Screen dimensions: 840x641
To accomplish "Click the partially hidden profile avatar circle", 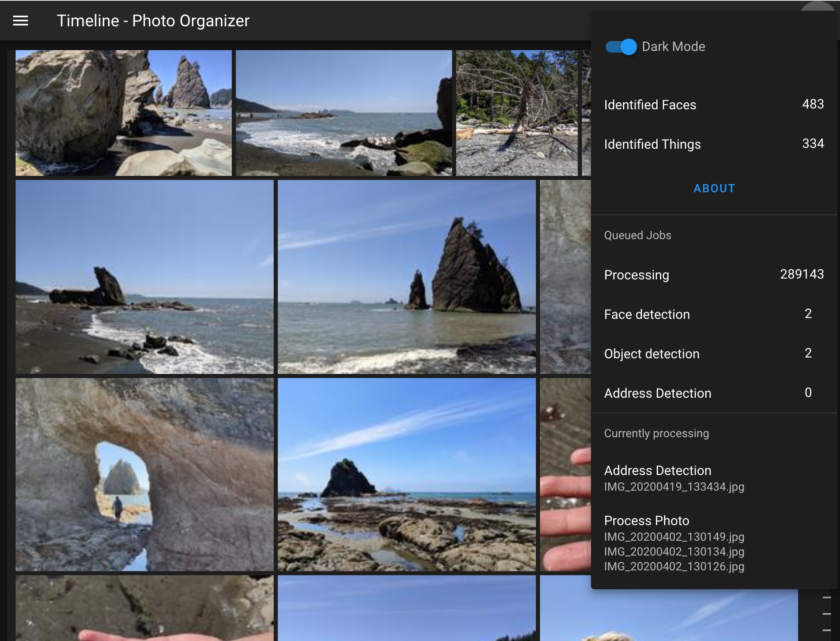I will point(818,6).
